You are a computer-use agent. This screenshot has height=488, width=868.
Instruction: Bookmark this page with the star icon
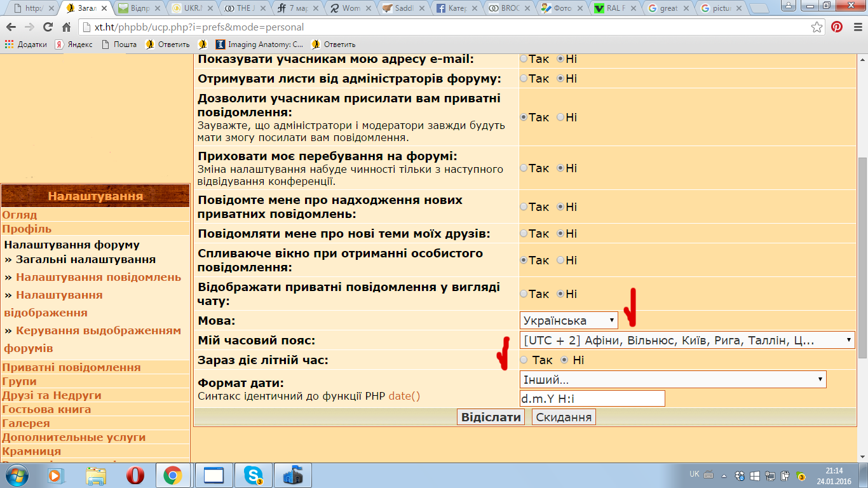point(817,27)
